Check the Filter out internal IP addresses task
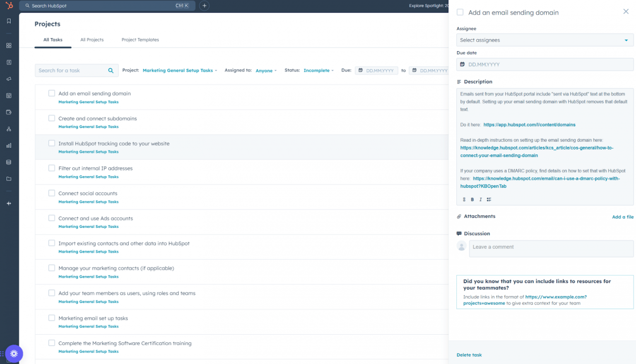 tap(51, 168)
